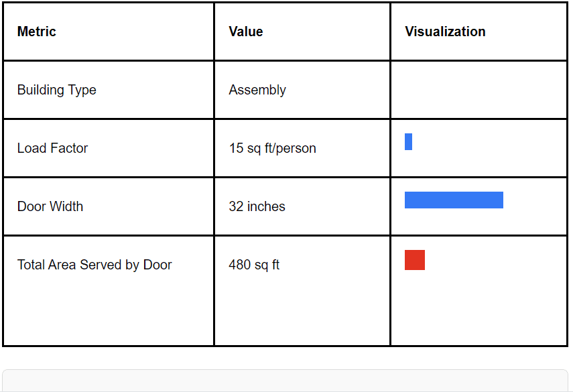Click the 15 sq ft/person value
573x392 pixels.
point(272,148)
